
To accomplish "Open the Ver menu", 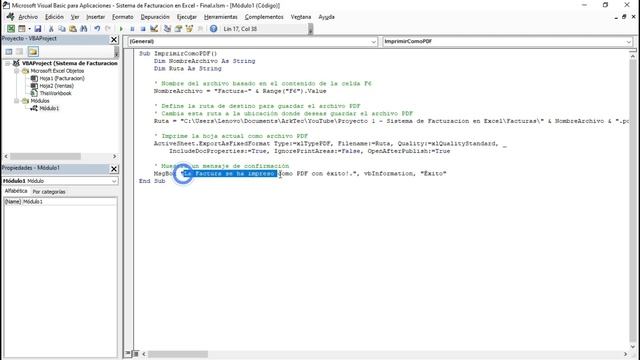I will tap(75, 17).
